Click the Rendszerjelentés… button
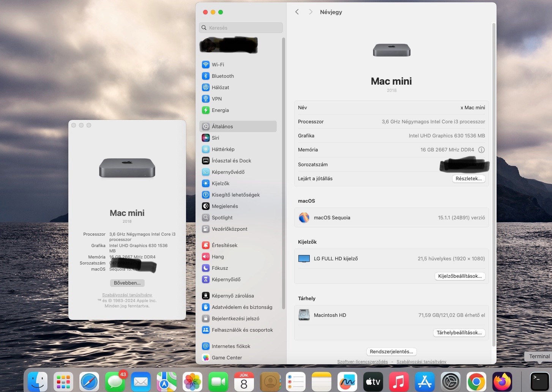552x392 pixels. coord(391,352)
